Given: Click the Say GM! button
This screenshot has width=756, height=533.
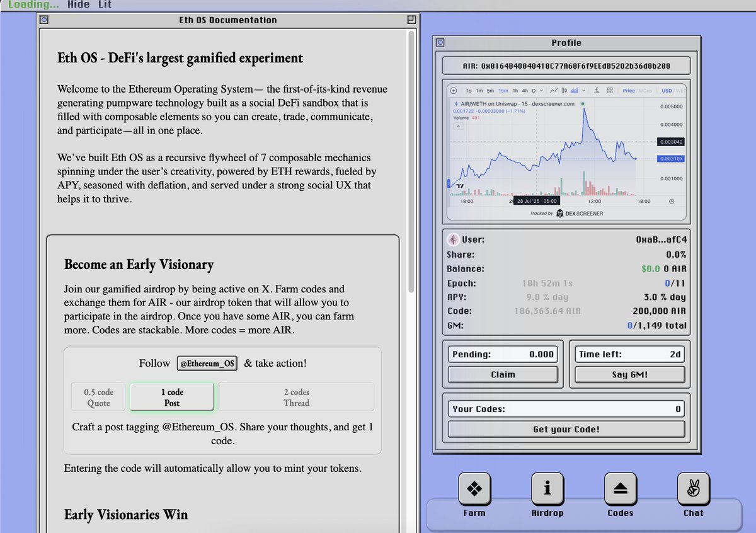Looking at the screenshot, I should pos(629,374).
